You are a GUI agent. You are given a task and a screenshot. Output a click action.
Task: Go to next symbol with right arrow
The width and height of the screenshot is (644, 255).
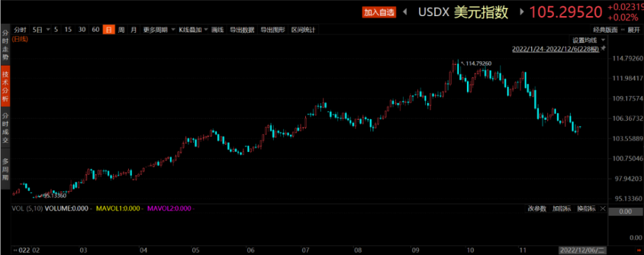(x=522, y=12)
